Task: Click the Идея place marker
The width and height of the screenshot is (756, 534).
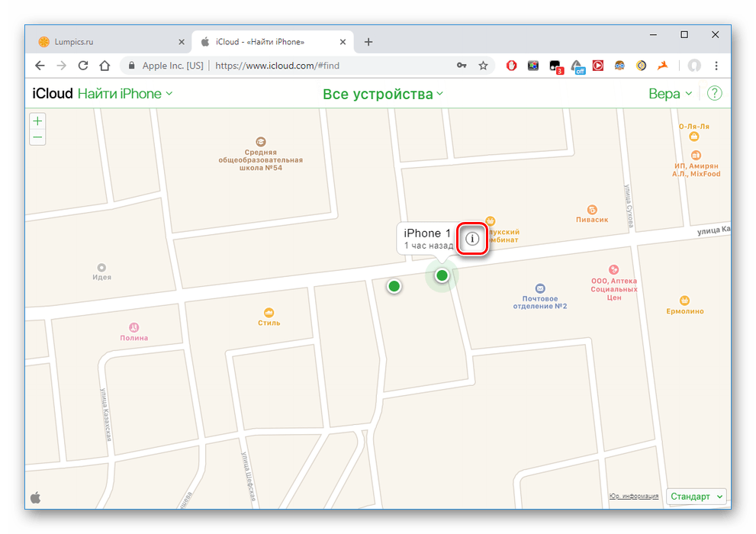Action: coord(101,268)
